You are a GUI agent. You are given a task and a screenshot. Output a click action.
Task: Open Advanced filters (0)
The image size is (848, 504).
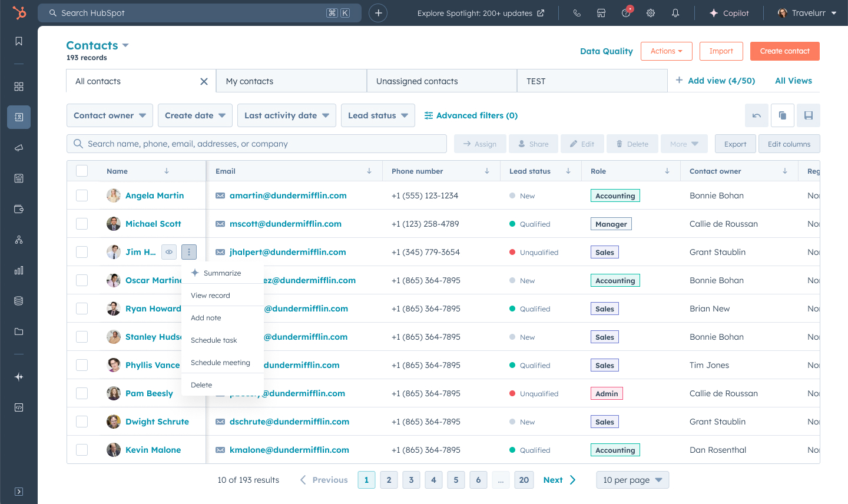point(471,115)
